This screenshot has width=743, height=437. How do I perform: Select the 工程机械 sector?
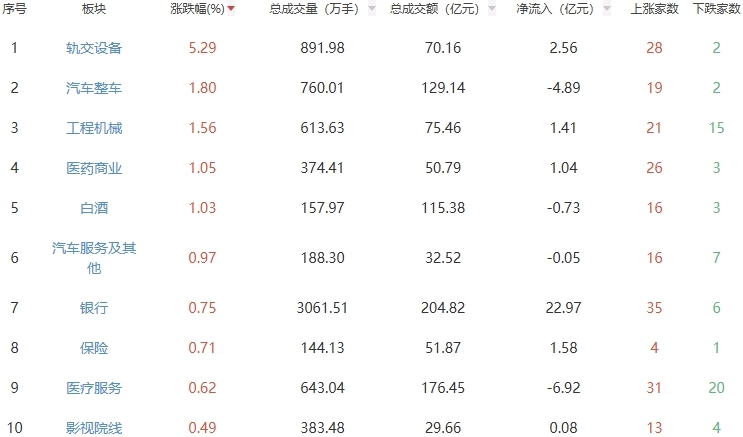[x=94, y=128]
